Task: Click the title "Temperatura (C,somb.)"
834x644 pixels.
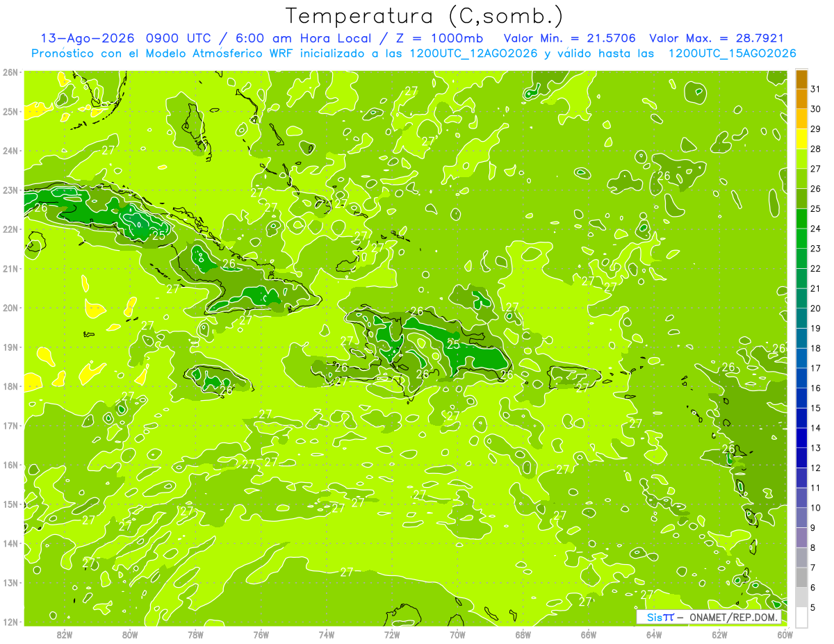Action: [425, 17]
